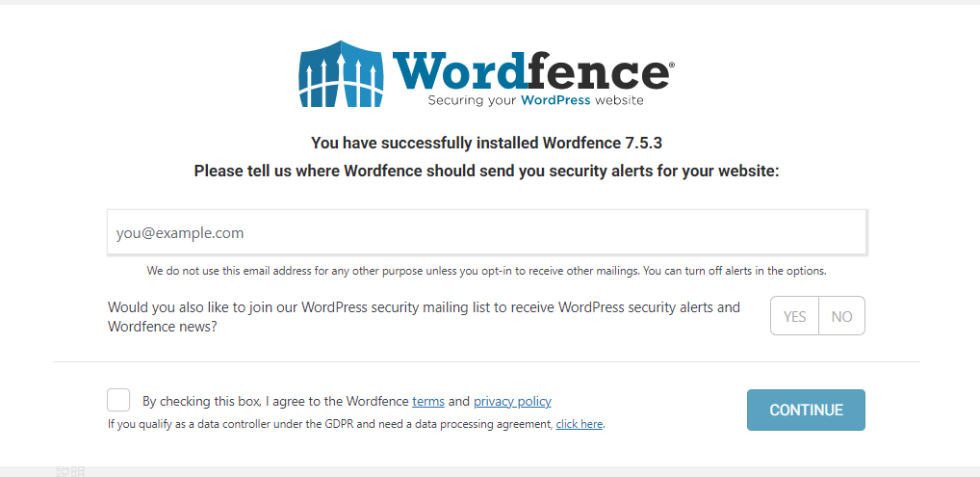Click the partially hidden 説明 text at bottom

(x=70, y=471)
